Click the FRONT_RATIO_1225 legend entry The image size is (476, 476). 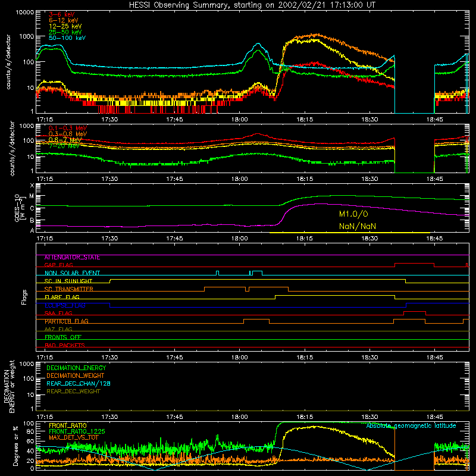coord(77,432)
